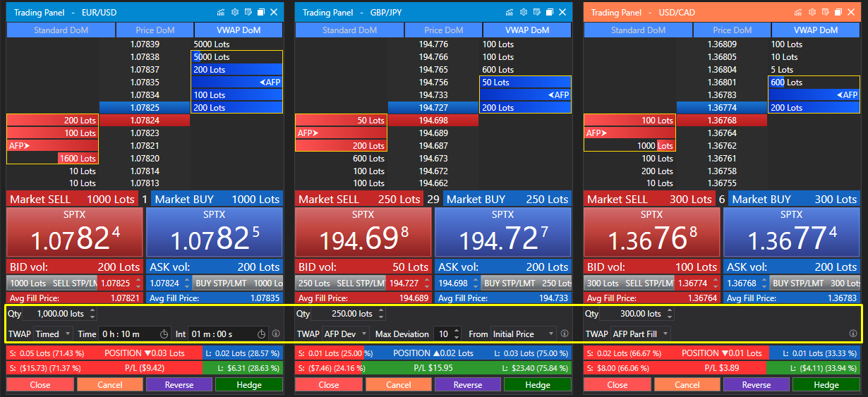Click the GBP/JPY sell price tile 194.69

pos(363,233)
